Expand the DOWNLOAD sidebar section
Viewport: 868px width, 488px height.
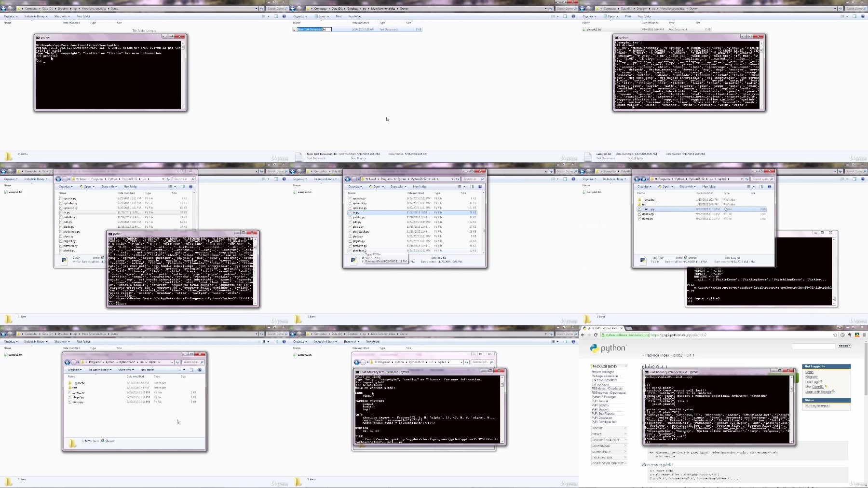click(x=609, y=446)
